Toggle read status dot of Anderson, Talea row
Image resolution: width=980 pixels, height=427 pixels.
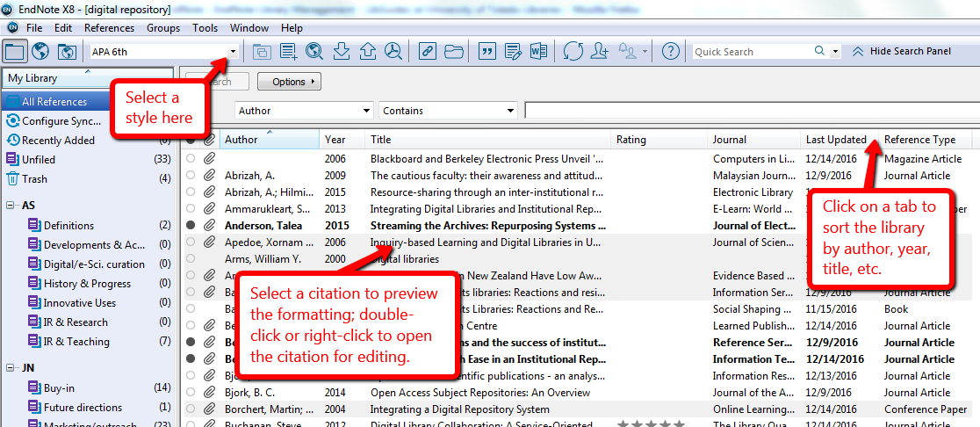click(191, 225)
